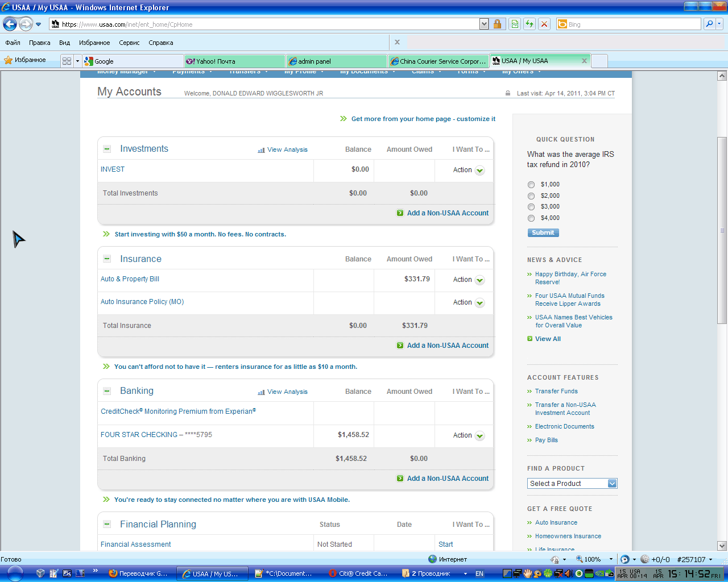Show Quick Tabs thumbnail view
The image size is (728, 582).
[67, 61]
